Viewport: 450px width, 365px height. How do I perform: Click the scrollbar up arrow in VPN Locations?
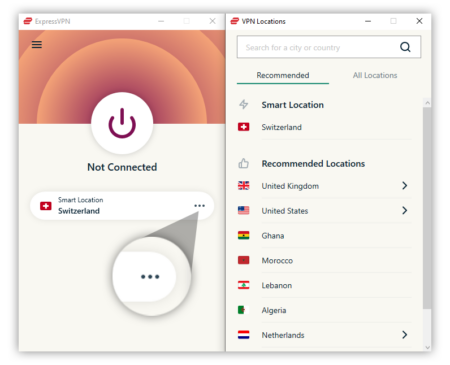pyautogui.click(x=427, y=103)
